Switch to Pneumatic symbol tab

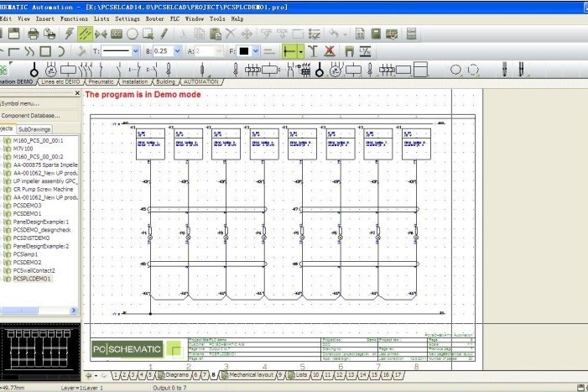[x=101, y=81]
